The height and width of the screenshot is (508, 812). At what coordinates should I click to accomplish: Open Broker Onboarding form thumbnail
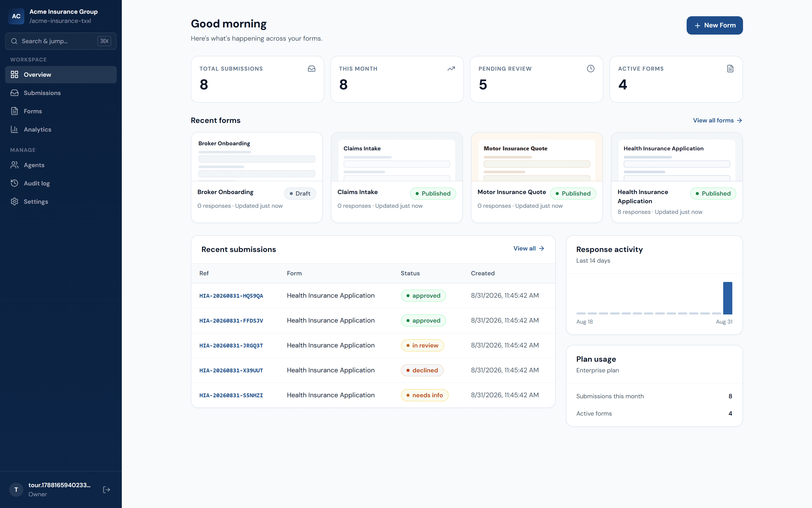pyautogui.click(x=257, y=157)
